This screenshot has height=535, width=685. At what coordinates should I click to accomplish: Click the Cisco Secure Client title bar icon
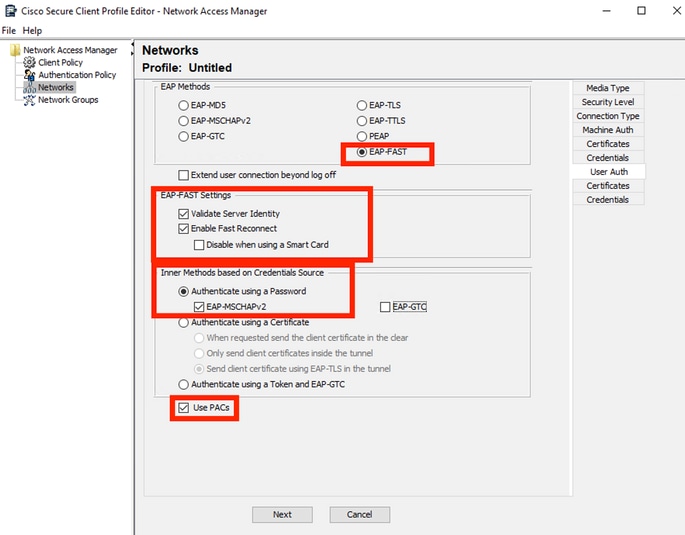click(10, 10)
